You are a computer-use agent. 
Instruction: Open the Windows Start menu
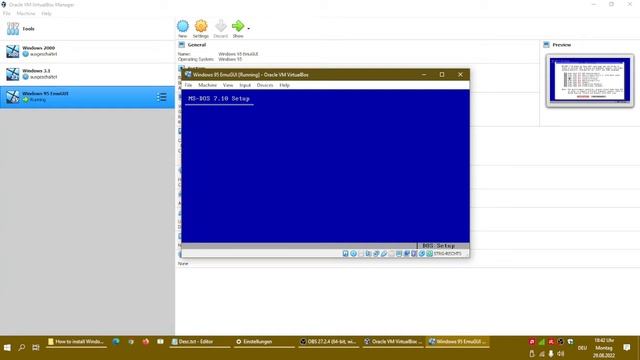7,347
